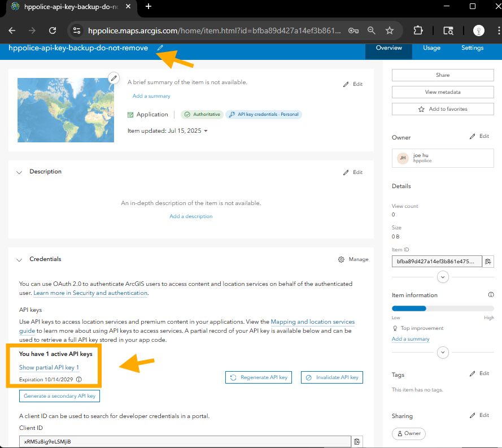Open a new browser tab

click(x=149, y=6)
